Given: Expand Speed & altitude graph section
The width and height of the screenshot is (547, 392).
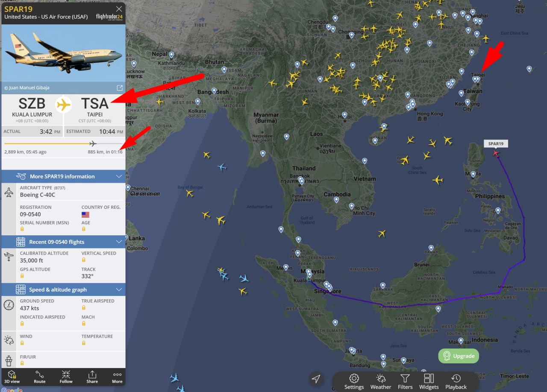Looking at the screenshot, I should coord(64,290).
